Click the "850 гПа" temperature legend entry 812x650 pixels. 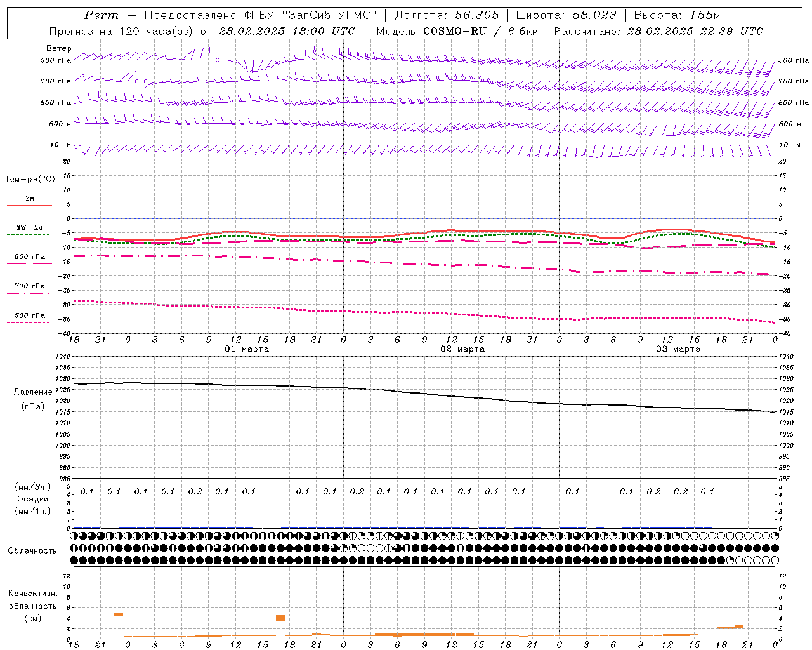pyautogui.click(x=30, y=257)
